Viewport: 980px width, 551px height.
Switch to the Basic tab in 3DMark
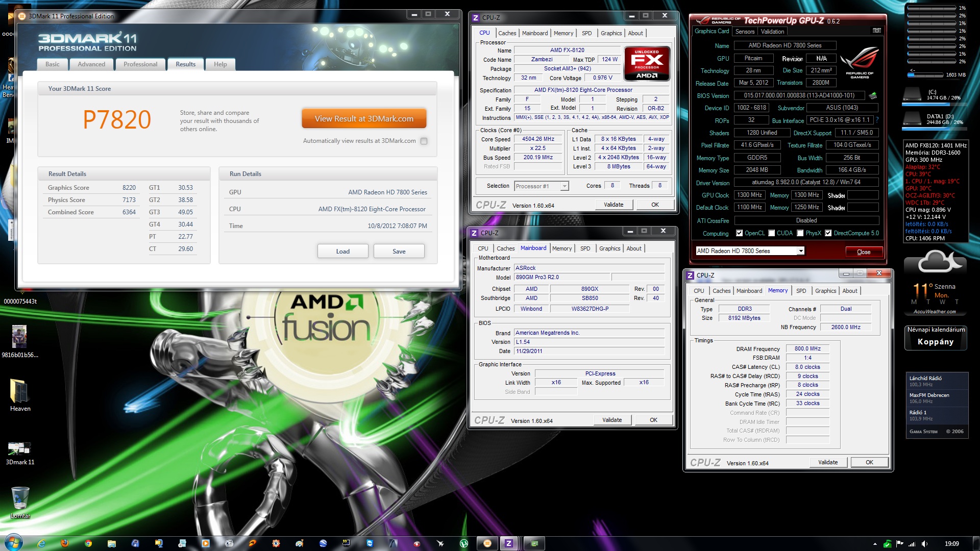point(52,64)
